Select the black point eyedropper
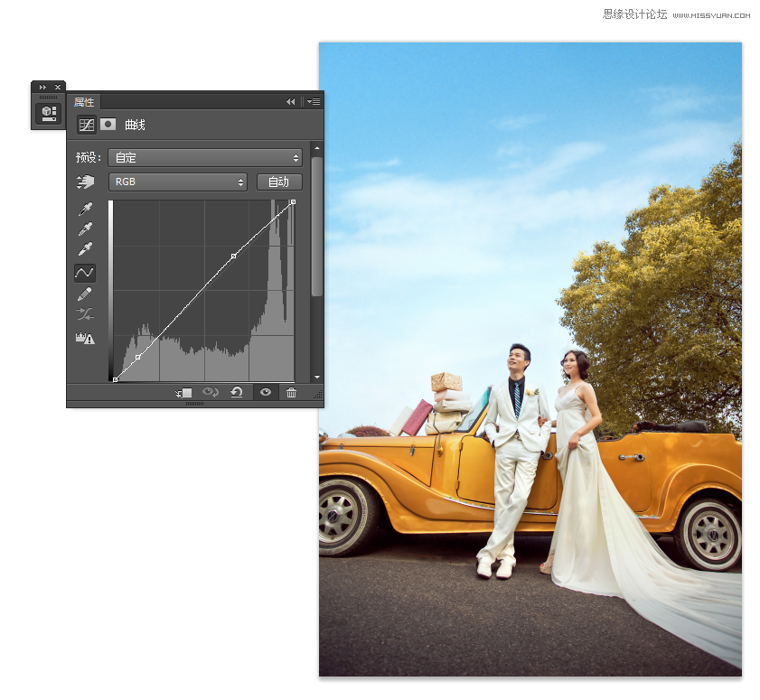The height and width of the screenshot is (700, 760). click(x=85, y=209)
